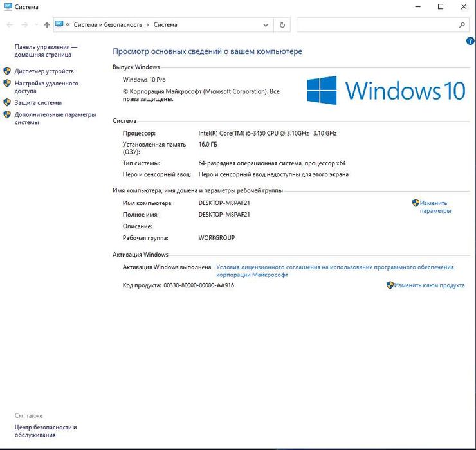This screenshot has width=476, height=450.
Task: Click the computer icon in the address bar
Action: [59, 24]
